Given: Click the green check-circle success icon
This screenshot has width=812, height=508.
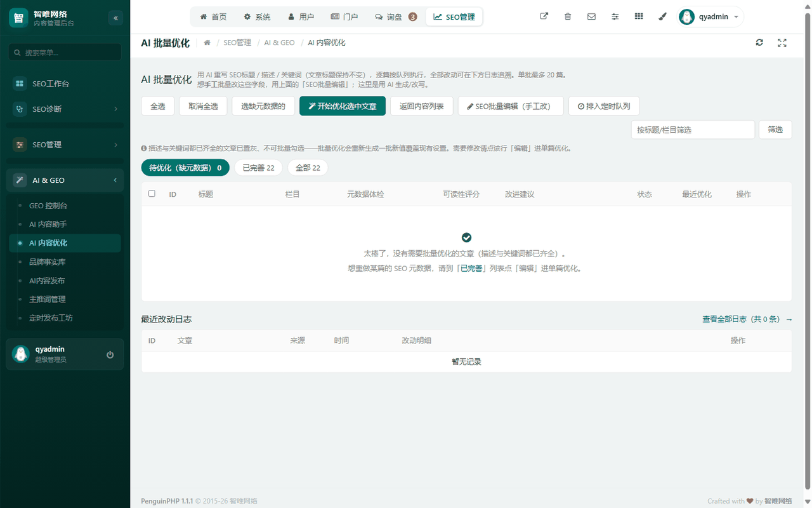Looking at the screenshot, I should 466,237.
